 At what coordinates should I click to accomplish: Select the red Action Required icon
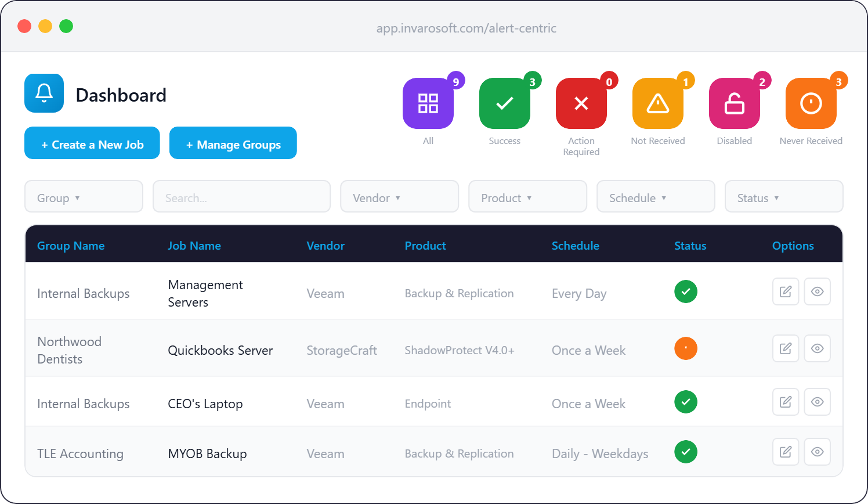(581, 103)
